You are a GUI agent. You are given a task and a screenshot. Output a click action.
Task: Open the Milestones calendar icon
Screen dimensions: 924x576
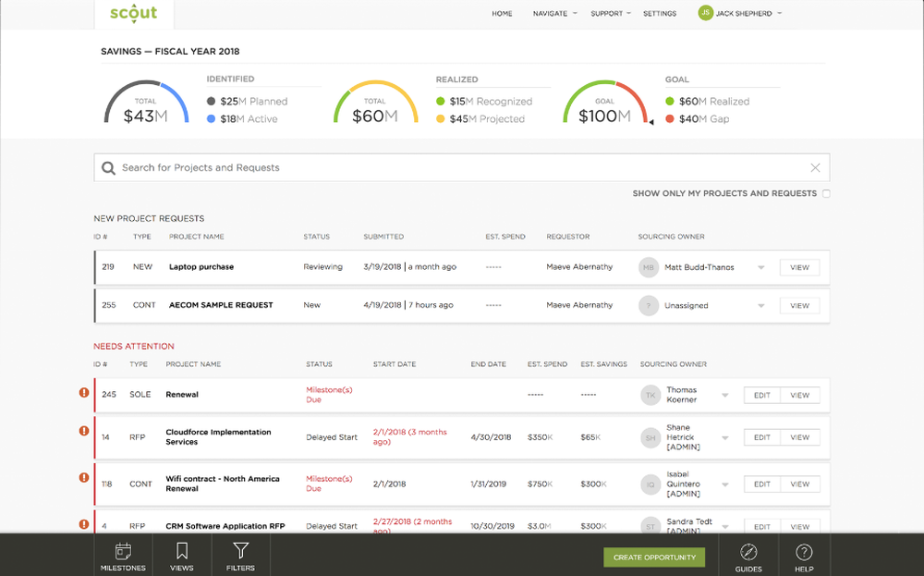tap(123, 551)
